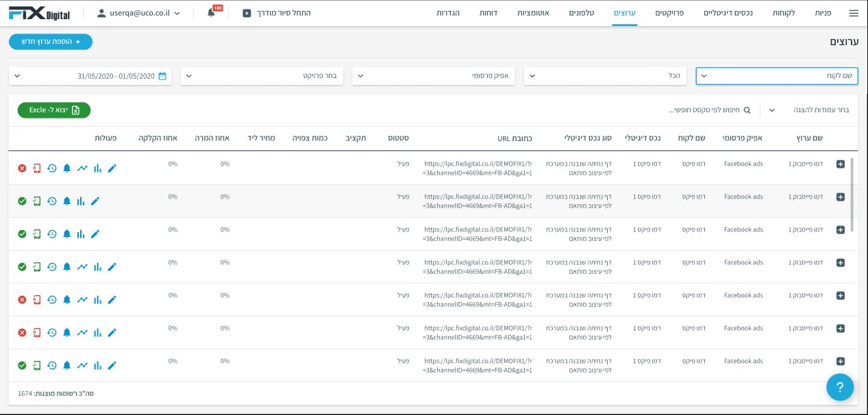Open the hamburger menu icon
The height and width of the screenshot is (415, 868).
[853, 13]
